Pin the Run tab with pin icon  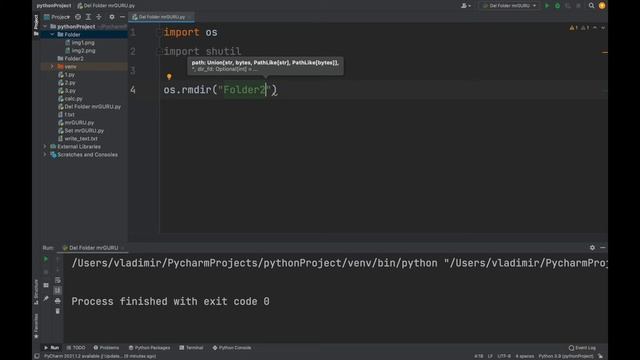point(46,299)
